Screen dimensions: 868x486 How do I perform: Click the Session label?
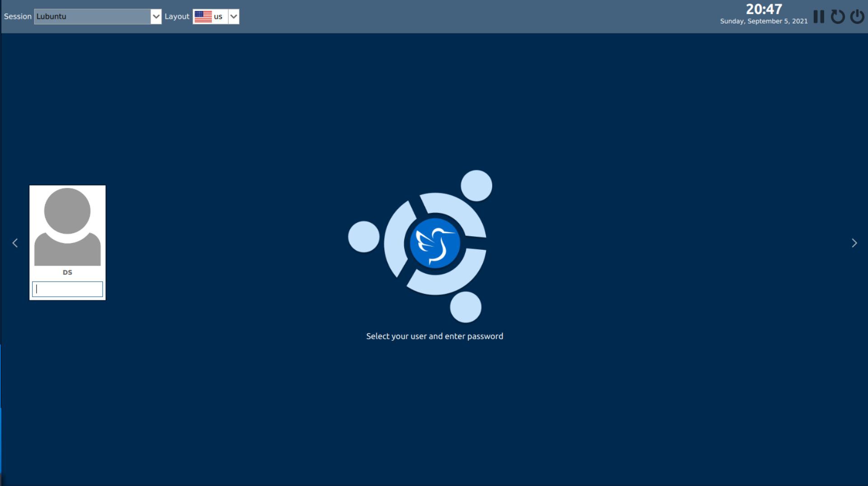pos(18,16)
